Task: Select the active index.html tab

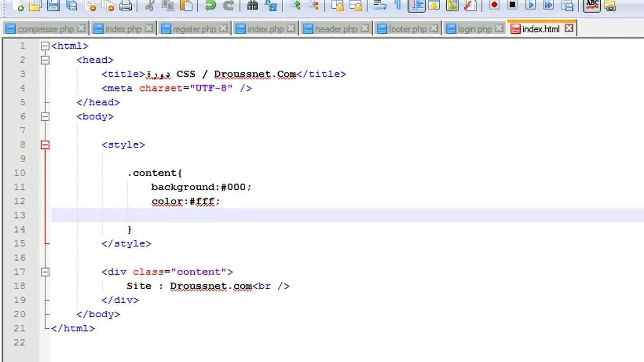Action: click(x=540, y=29)
